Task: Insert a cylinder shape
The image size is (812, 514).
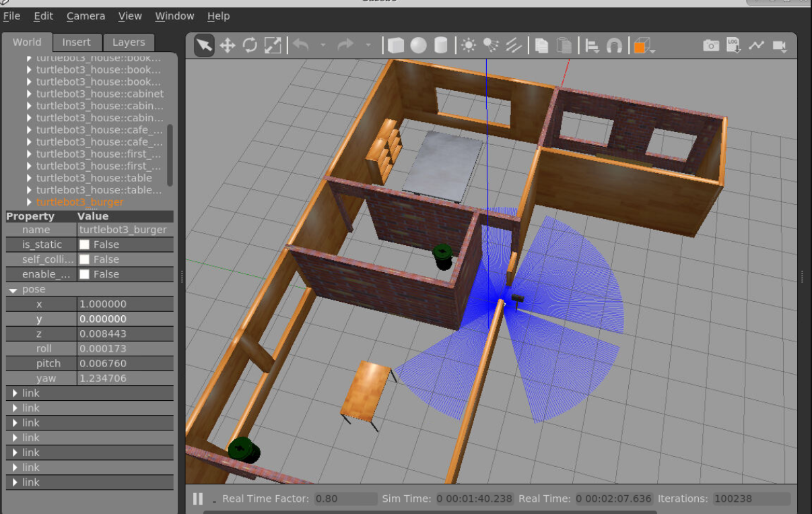Action: tap(441, 45)
